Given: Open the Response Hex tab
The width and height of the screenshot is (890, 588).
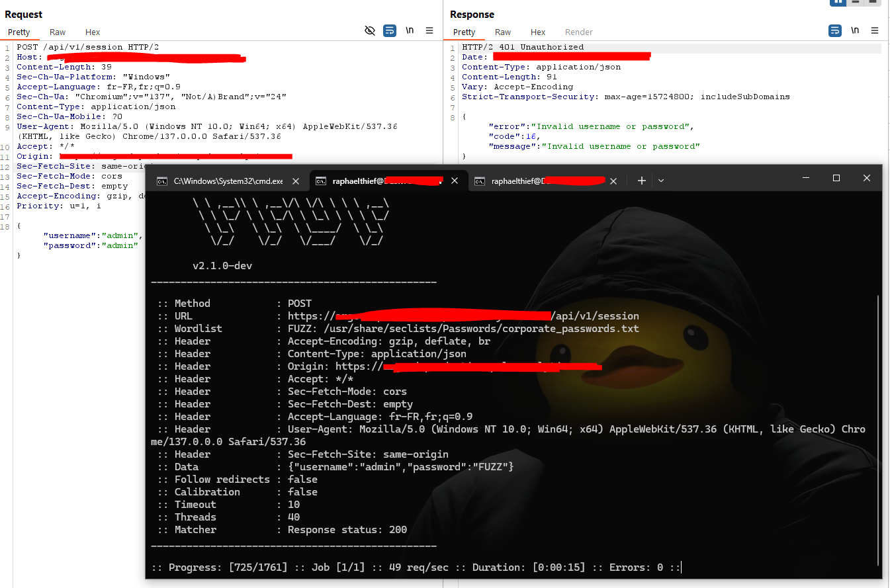Looking at the screenshot, I should 538,32.
